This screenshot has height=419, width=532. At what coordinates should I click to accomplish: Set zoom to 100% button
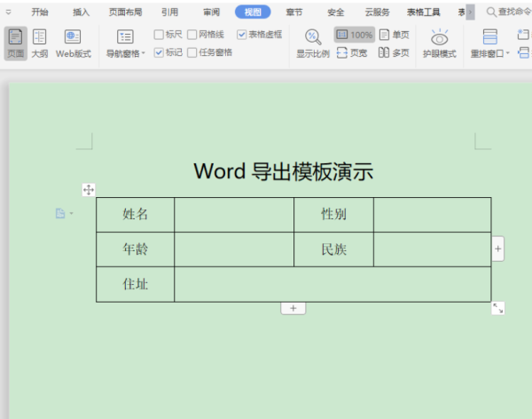[x=354, y=35]
